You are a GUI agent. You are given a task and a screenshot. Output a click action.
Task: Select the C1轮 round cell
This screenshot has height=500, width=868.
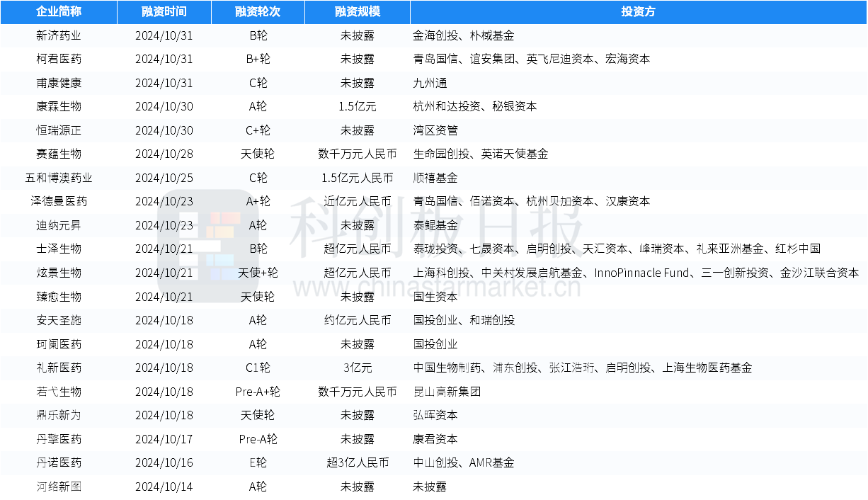[258, 368]
